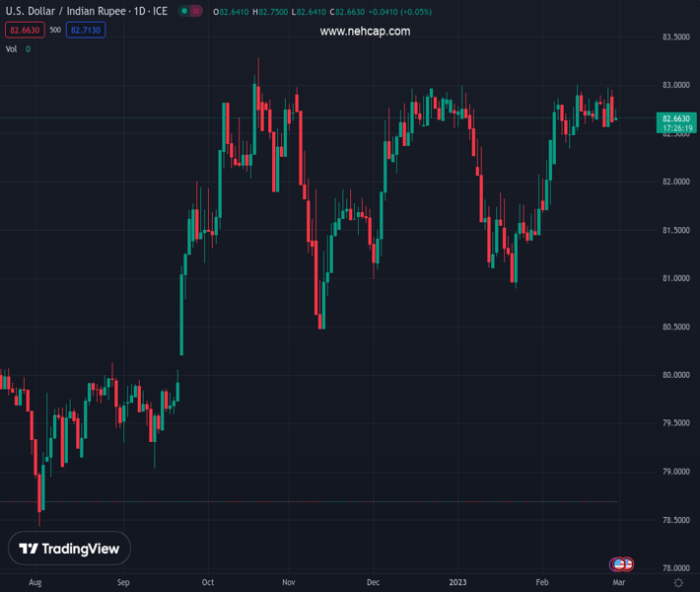Click the 80.0000 price scale label
Viewport: 700px width, 592px height.
click(x=674, y=375)
